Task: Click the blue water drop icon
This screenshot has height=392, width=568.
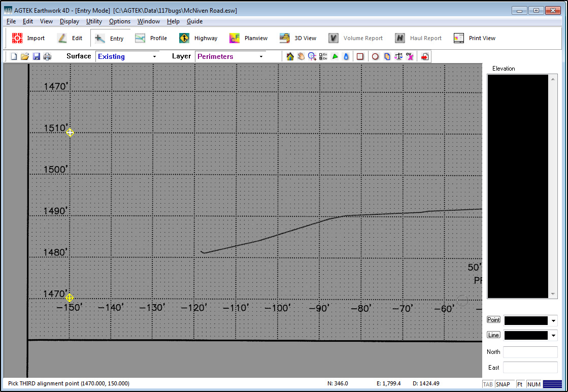Action: pos(346,56)
